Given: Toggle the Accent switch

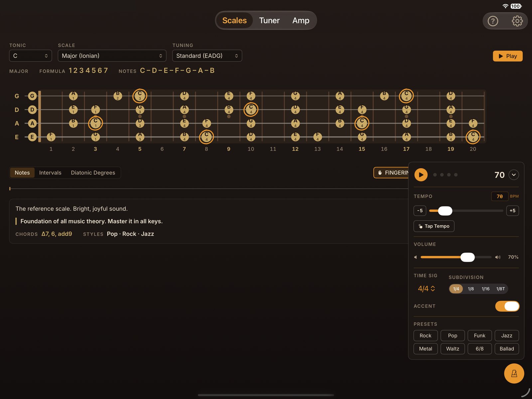Looking at the screenshot, I should point(507,306).
